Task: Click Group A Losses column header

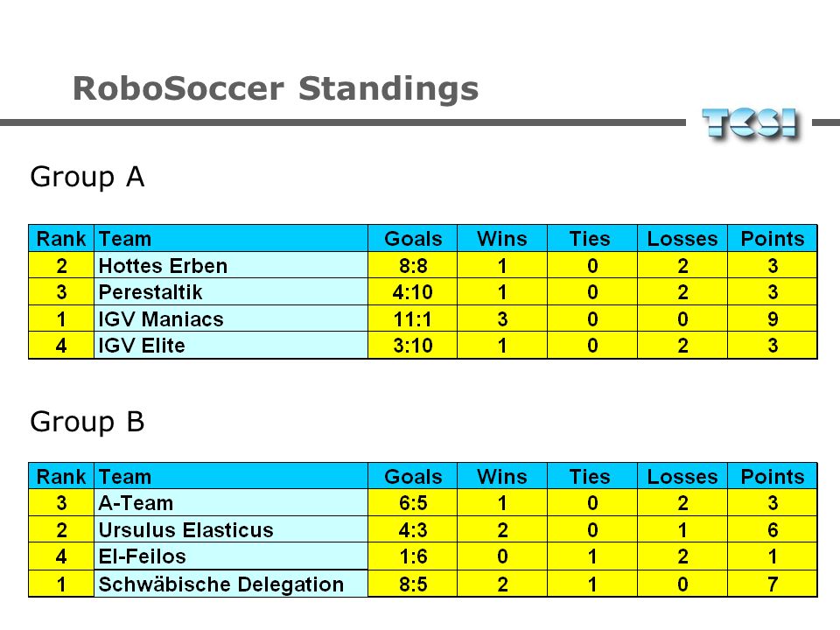Action: coord(682,238)
